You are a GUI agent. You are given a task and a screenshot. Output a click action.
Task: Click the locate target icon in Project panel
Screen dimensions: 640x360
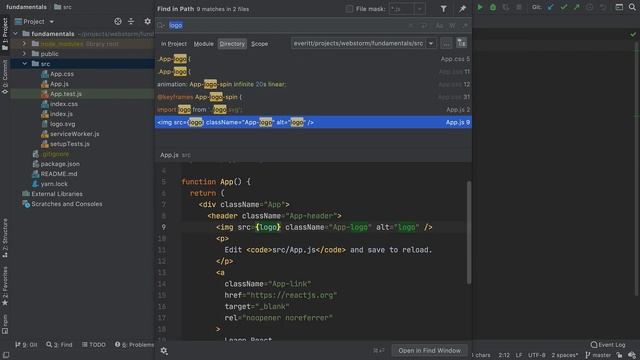118,21
